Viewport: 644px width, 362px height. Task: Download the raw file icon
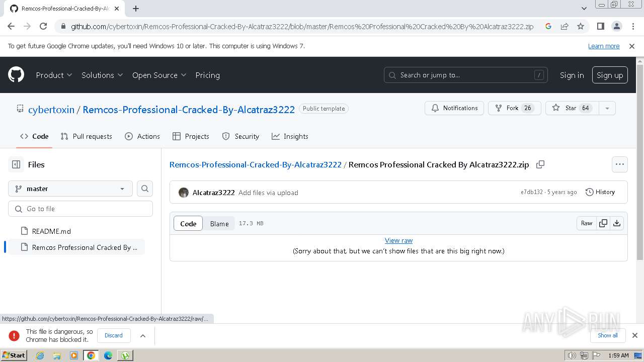617,223
